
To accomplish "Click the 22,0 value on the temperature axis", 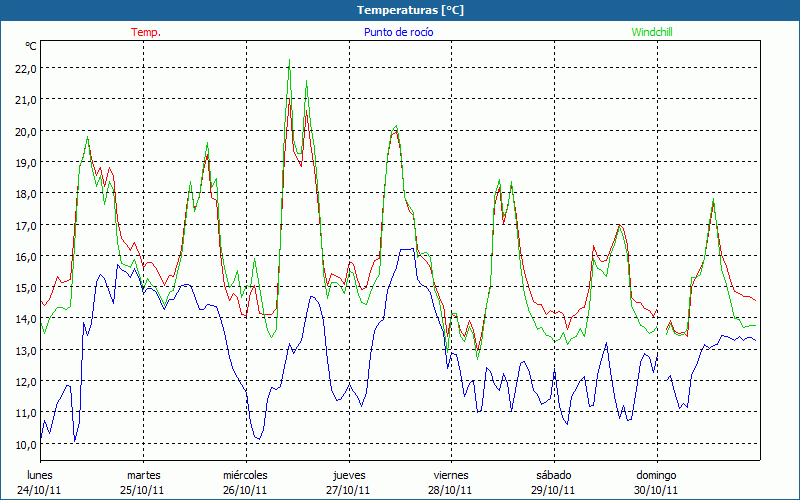I will click(24, 68).
